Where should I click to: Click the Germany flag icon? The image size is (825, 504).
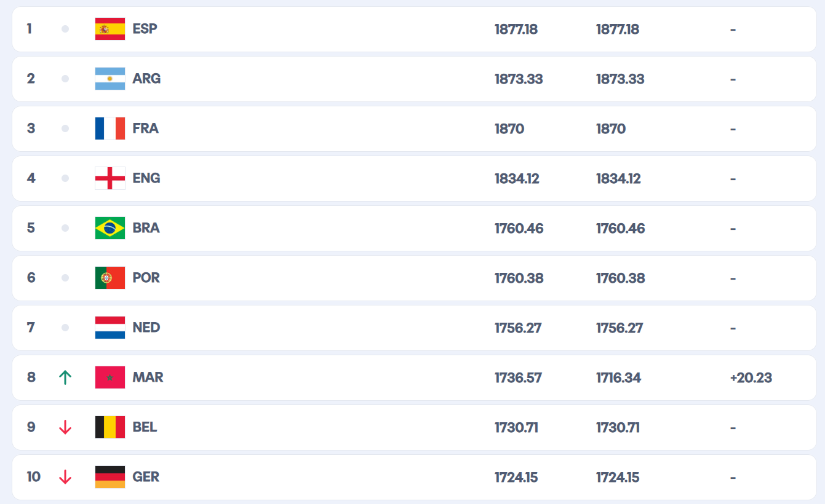coord(110,477)
